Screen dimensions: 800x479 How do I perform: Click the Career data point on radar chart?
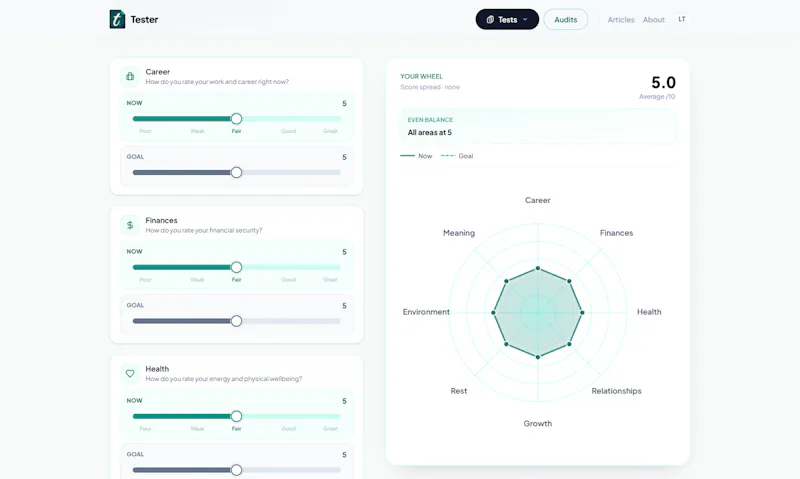pyautogui.click(x=538, y=268)
